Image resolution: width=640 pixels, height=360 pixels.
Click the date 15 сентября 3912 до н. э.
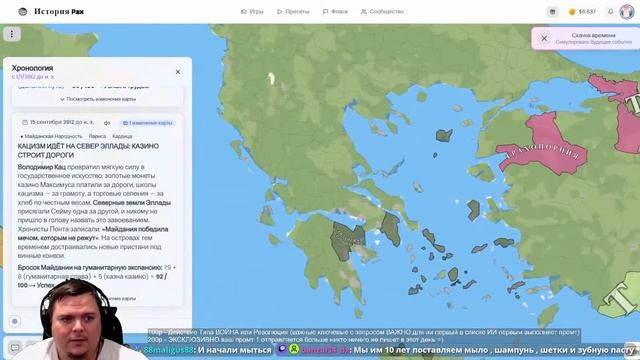[58, 122]
